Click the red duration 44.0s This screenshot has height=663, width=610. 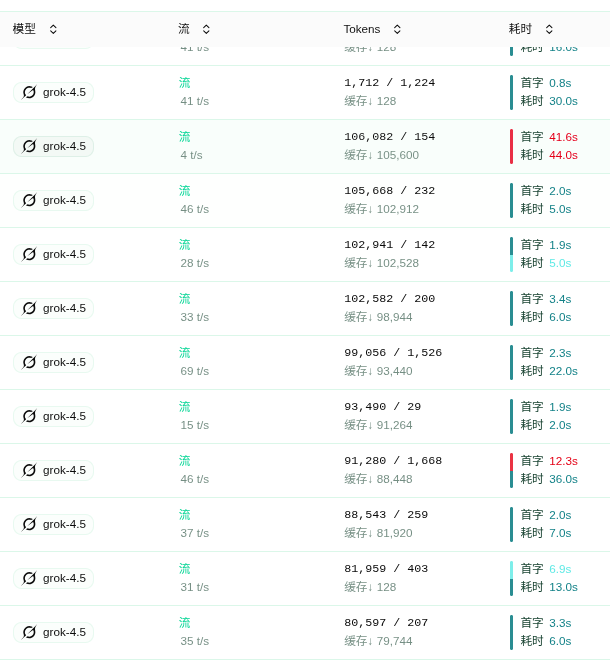(x=563, y=155)
